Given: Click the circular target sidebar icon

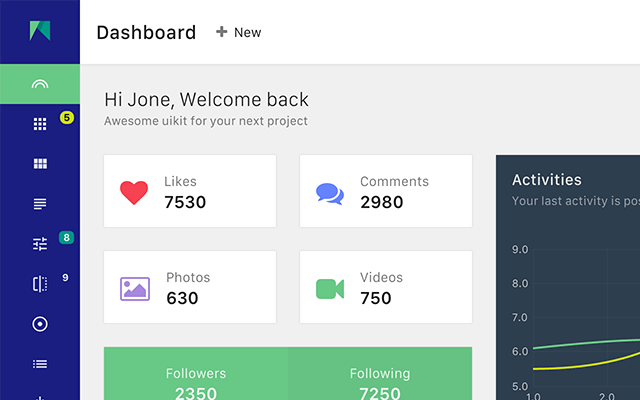Looking at the screenshot, I should pos(40,324).
